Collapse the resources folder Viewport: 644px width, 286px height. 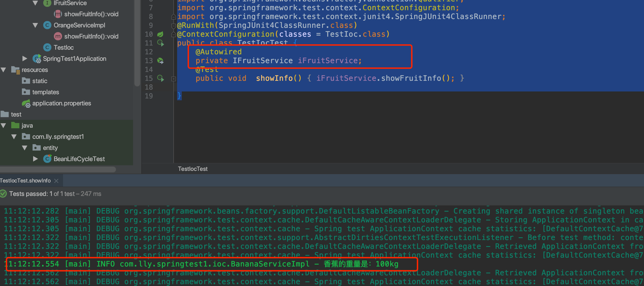[x=3, y=70]
